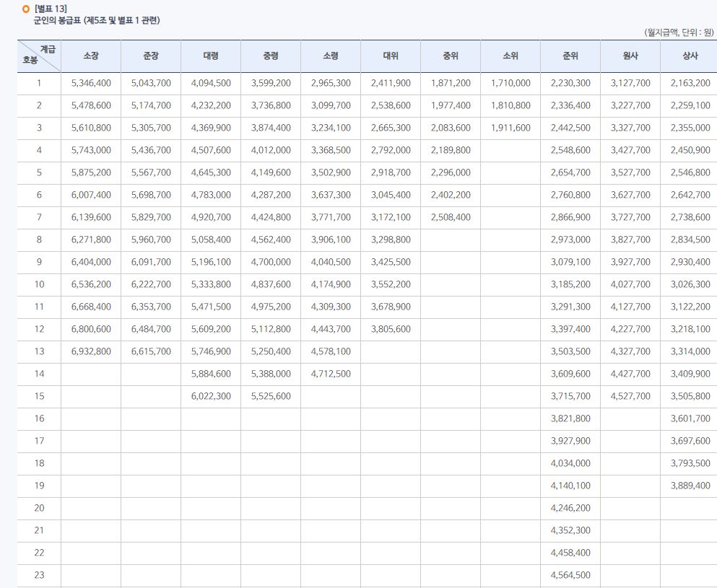Image resolution: width=717 pixels, height=588 pixels.
Task: Select the 준장 column header
Action: point(151,56)
